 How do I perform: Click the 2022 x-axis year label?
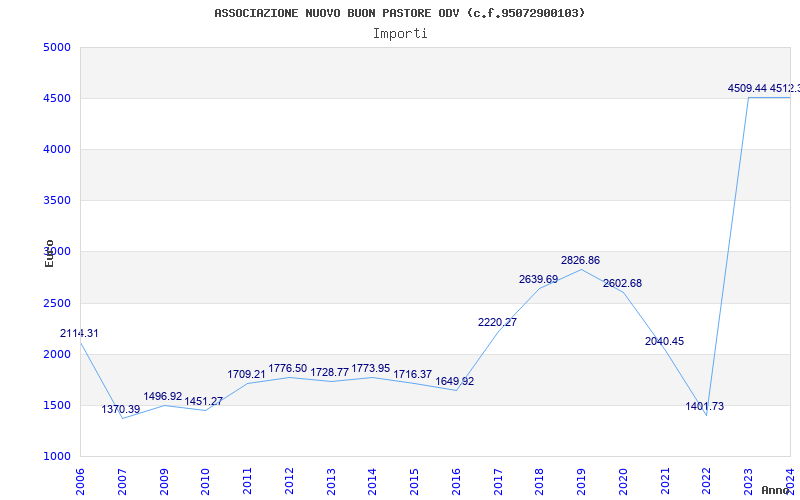(x=707, y=481)
